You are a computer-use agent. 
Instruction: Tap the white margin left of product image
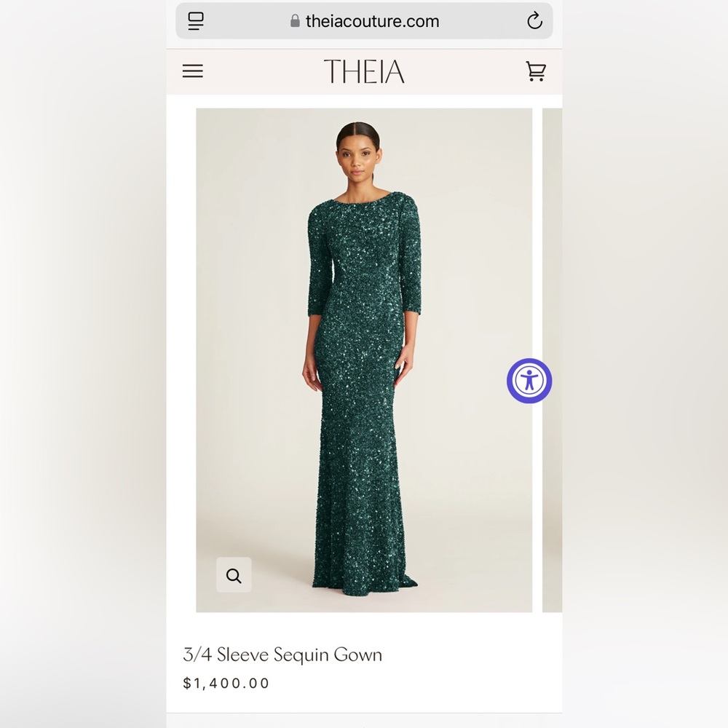181,360
